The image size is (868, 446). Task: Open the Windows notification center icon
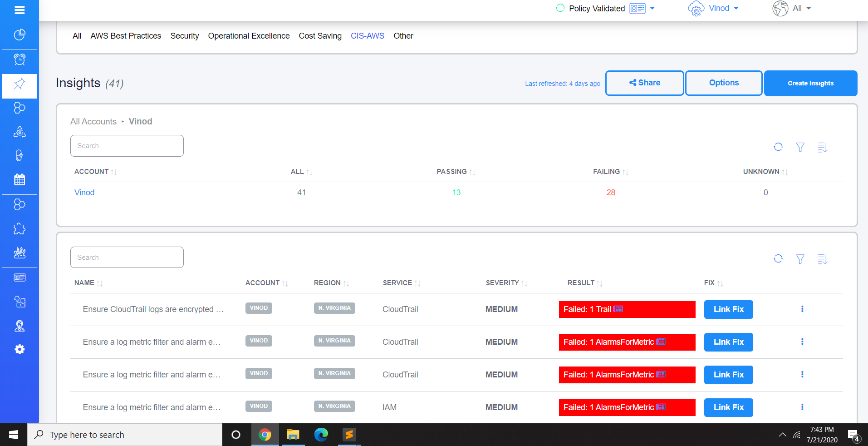point(853,435)
